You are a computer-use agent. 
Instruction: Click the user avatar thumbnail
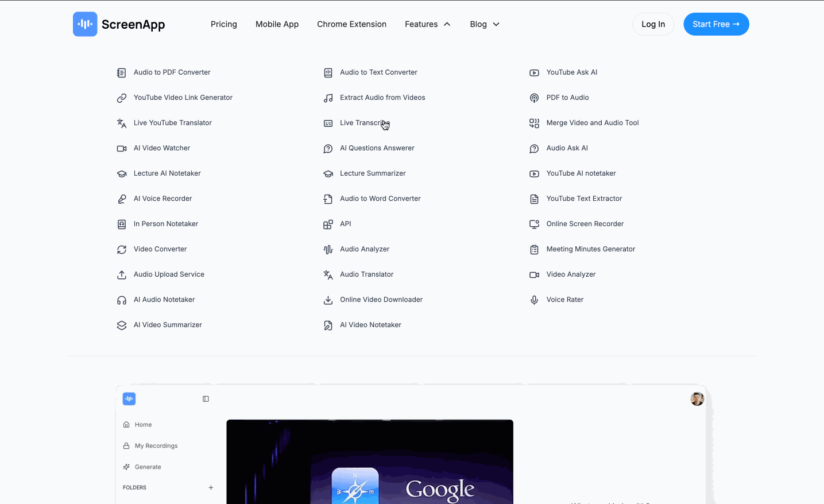[697, 398]
